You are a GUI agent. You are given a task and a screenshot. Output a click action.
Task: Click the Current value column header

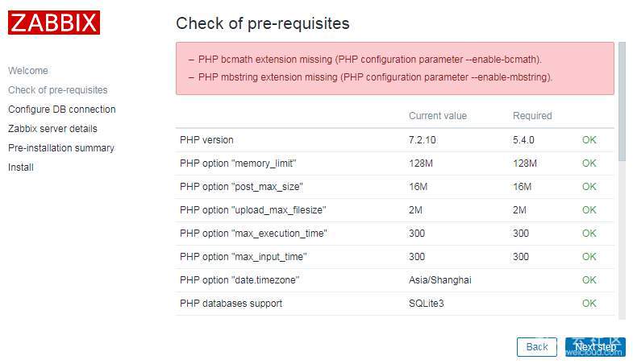point(438,116)
